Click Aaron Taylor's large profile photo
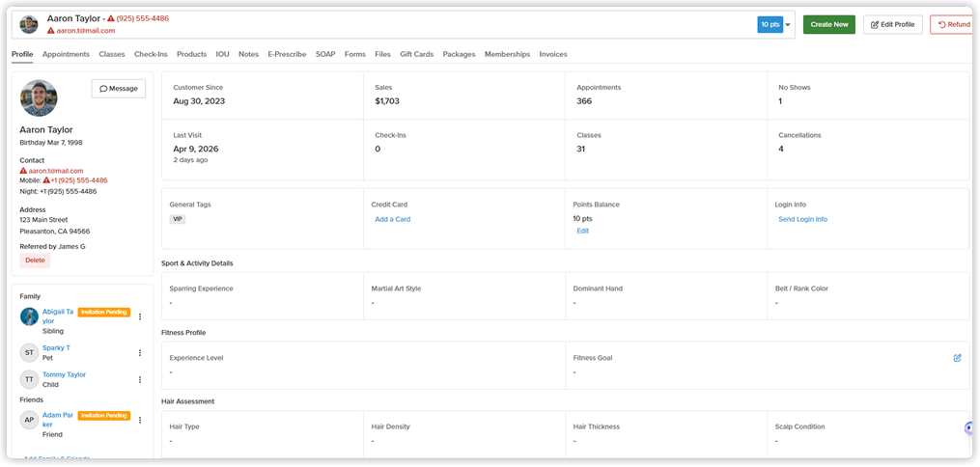980x467 pixels. pos(39,98)
